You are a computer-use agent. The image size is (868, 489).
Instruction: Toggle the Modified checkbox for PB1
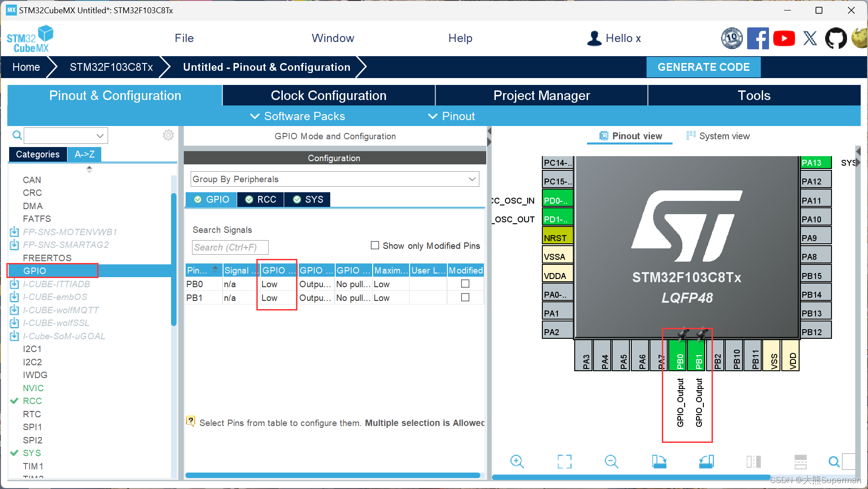465,297
